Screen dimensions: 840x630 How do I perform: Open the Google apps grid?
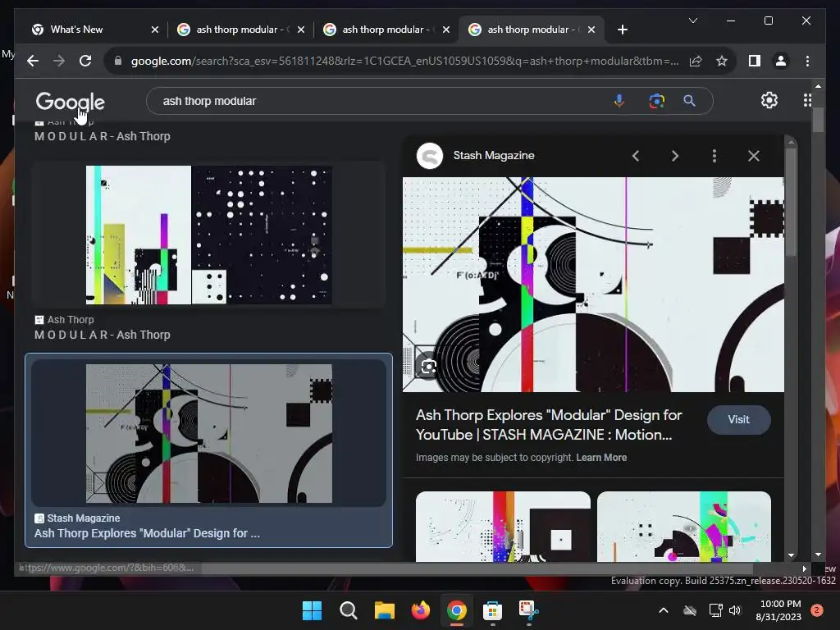coord(807,100)
